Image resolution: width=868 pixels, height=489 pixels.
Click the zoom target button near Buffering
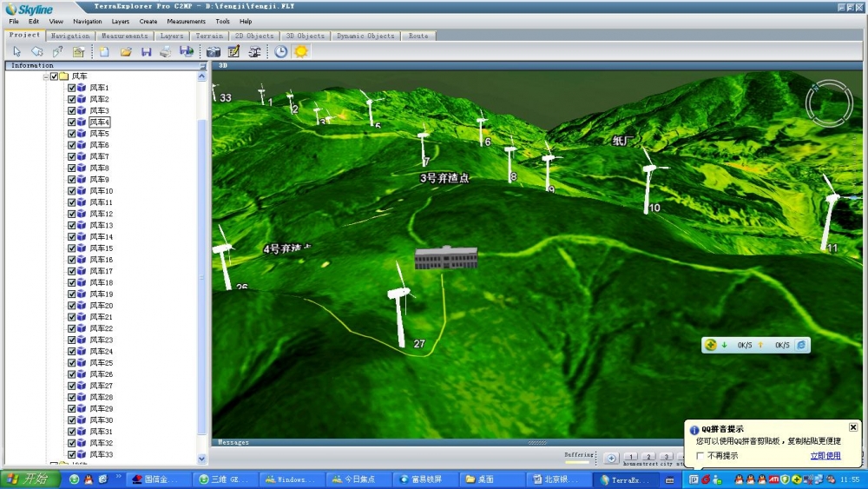pyautogui.click(x=611, y=458)
